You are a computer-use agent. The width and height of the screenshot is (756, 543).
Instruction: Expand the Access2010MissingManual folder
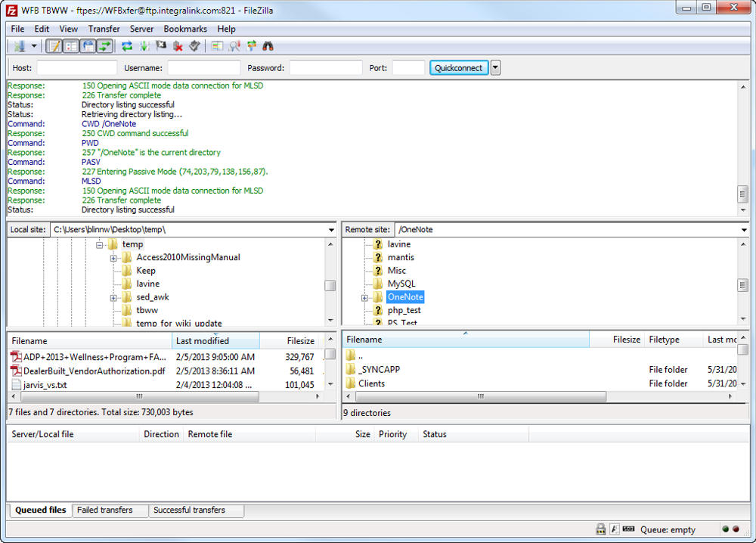pos(113,258)
